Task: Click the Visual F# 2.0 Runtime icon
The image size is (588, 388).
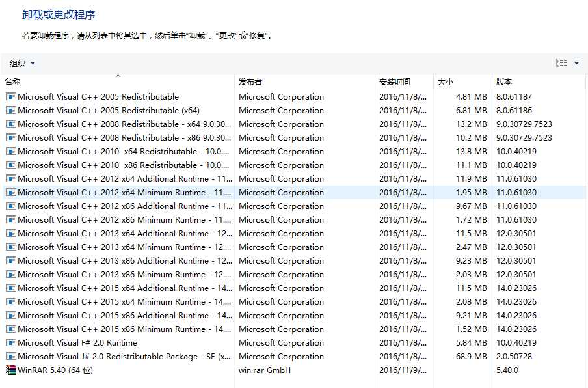Action: click(11, 343)
